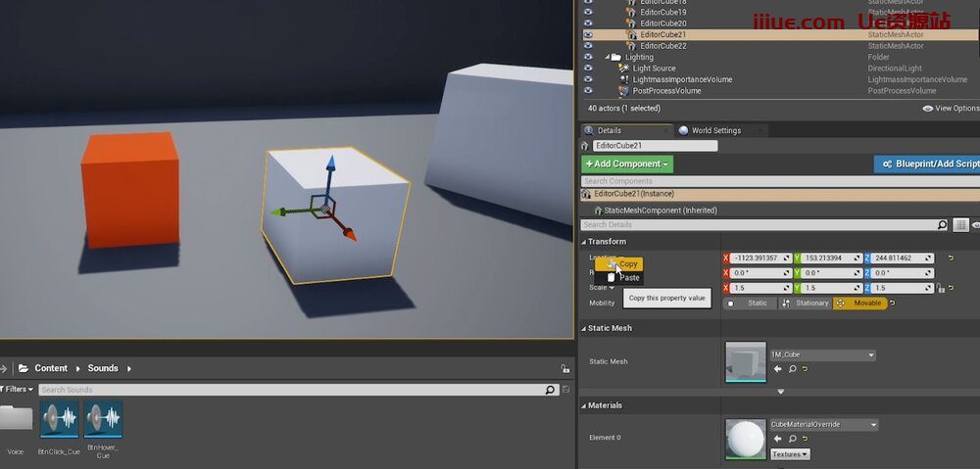Reset Location to default with yellow arrow
980x469 pixels.
click(x=950, y=258)
